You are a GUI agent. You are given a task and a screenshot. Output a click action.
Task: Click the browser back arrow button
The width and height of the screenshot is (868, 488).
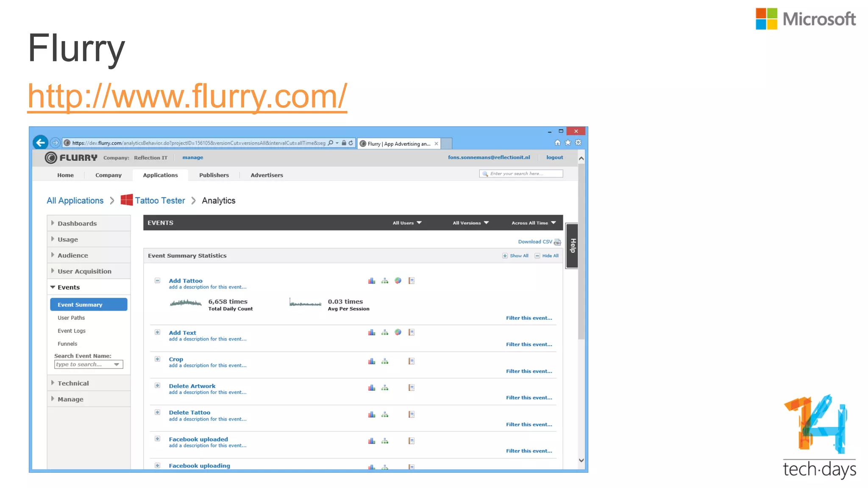pyautogui.click(x=41, y=143)
